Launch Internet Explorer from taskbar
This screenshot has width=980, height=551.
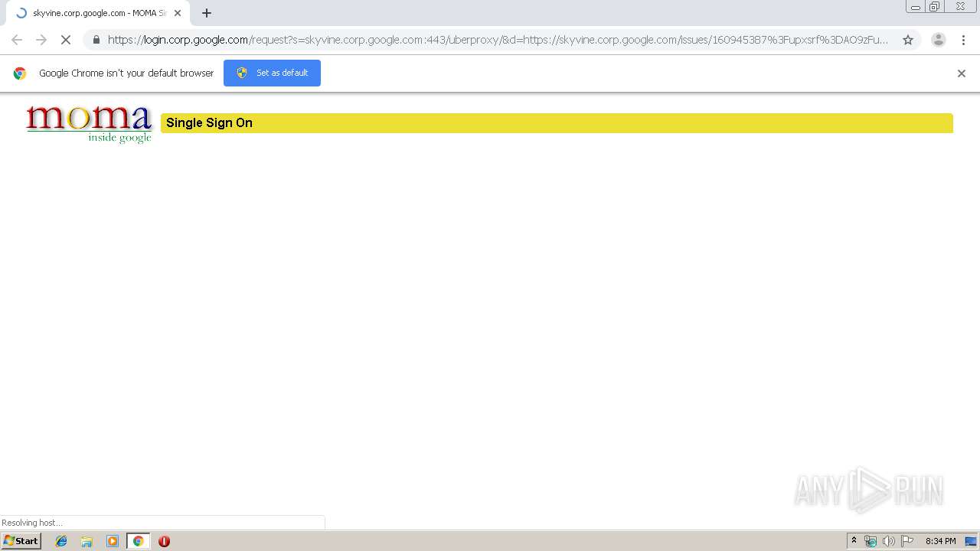[x=61, y=541]
